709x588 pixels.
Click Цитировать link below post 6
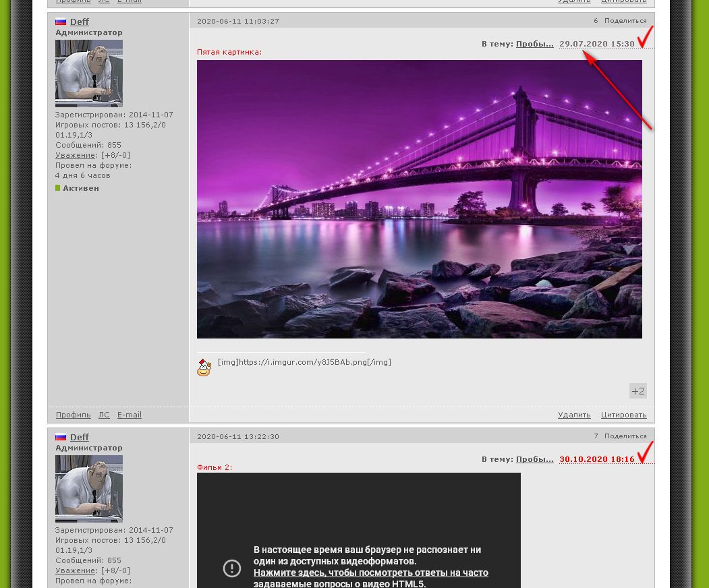pos(623,415)
